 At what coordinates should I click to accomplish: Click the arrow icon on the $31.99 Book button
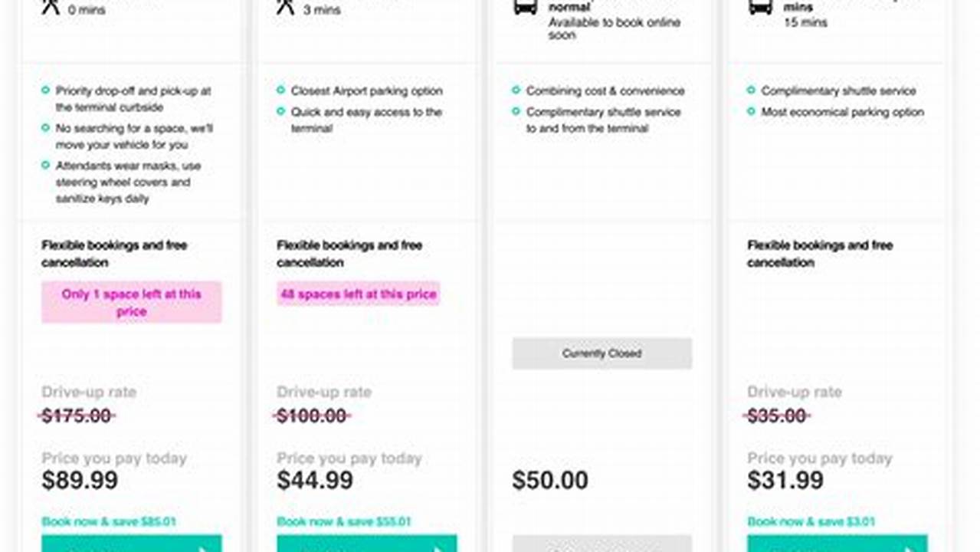pos(909,547)
